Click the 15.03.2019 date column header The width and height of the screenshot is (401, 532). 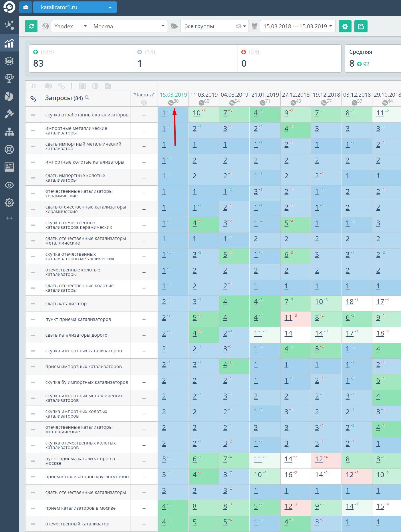pyautogui.click(x=173, y=95)
